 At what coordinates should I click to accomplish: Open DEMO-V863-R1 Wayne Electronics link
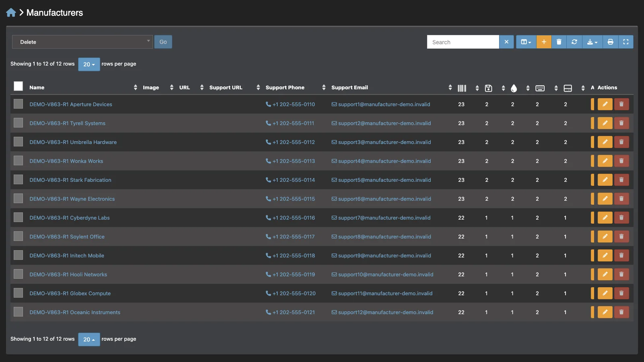72,199
